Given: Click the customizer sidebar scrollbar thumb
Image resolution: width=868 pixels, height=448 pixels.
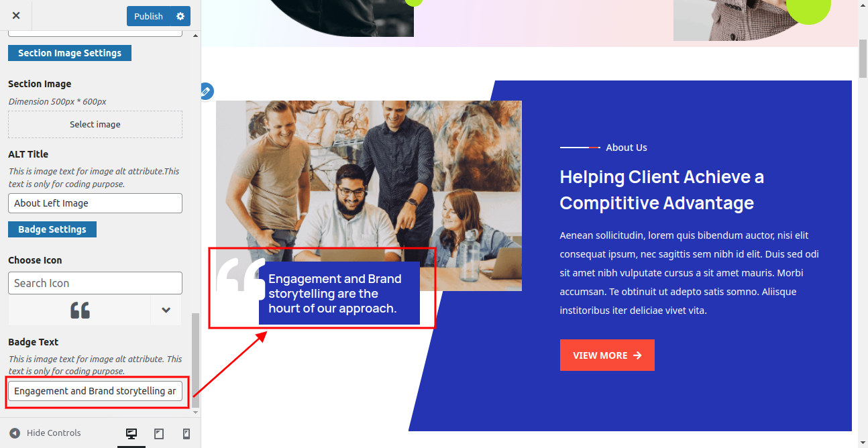Looking at the screenshot, I should tap(195, 359).
